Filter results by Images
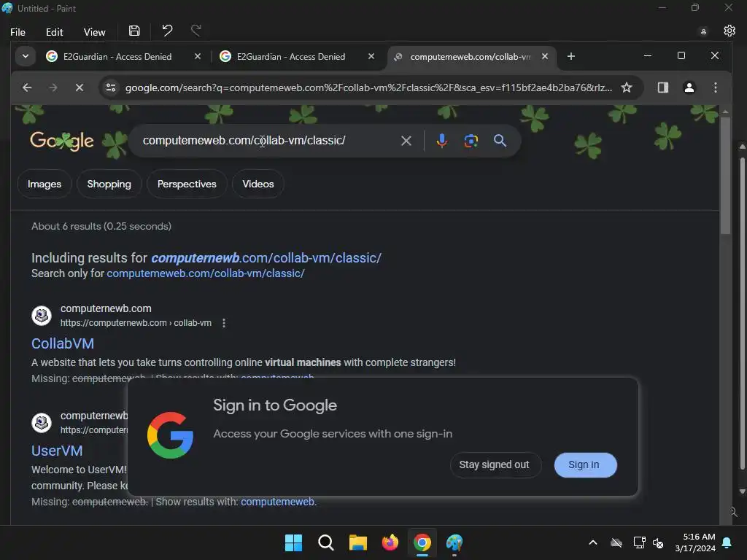Viewport: 747px width, 560px height. (x=44, y=184)
